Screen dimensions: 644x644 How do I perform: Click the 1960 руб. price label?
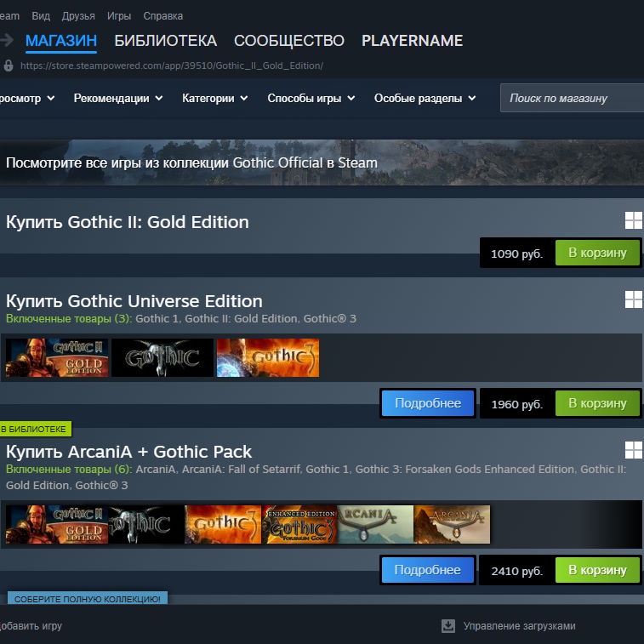tap(516, 405)
